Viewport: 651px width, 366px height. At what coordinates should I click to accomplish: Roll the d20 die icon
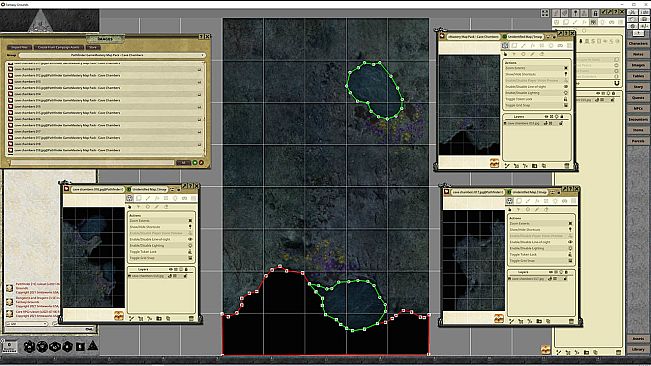point(29,346)
